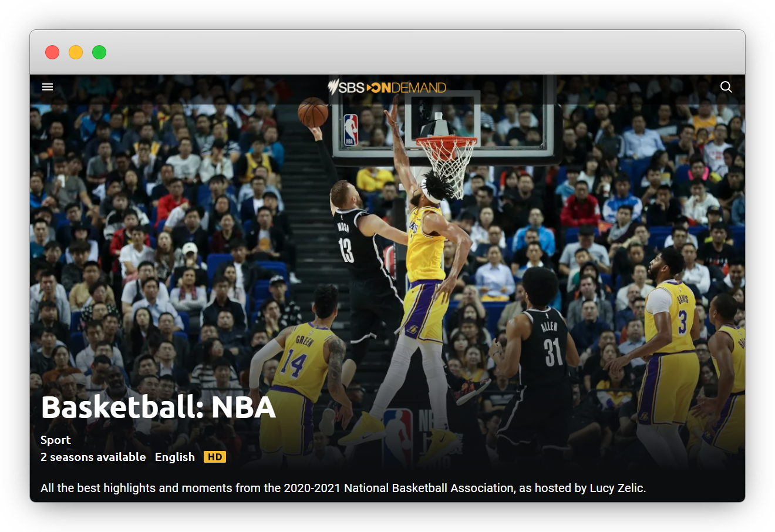The width and height of the screenshot is (775, 532).
Task: Go to SBS On Demand home logo
Action: coord(387,87)
